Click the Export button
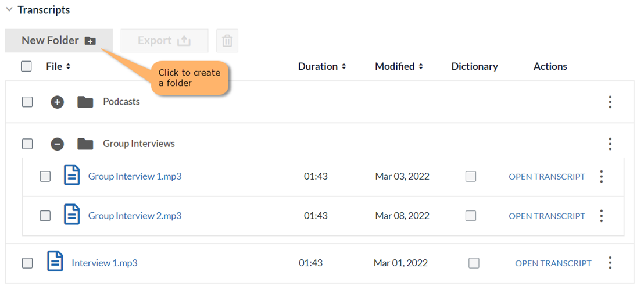The height and width of the screenshot is (293, 644). click(x=164, y=41)
